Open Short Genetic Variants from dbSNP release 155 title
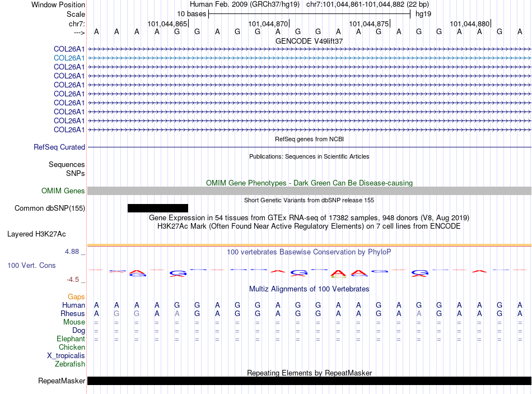 click(x=309, y=201)
